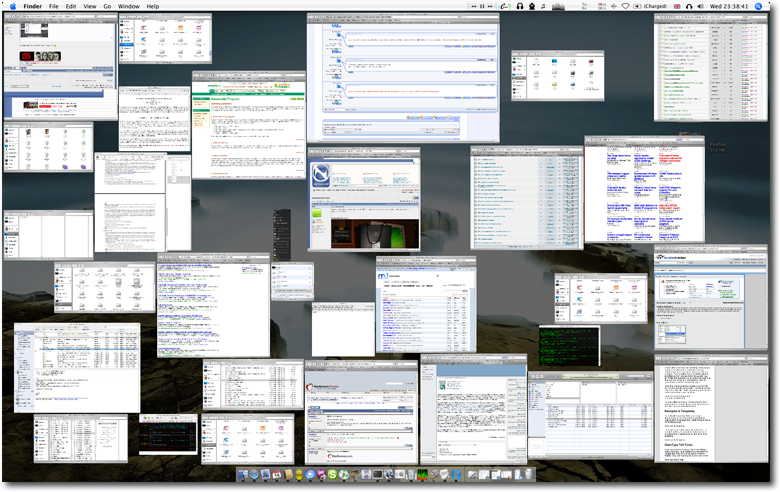Open the Trash in the Dock
Viewport: 780px width, 492px height.
pos(529,474)
